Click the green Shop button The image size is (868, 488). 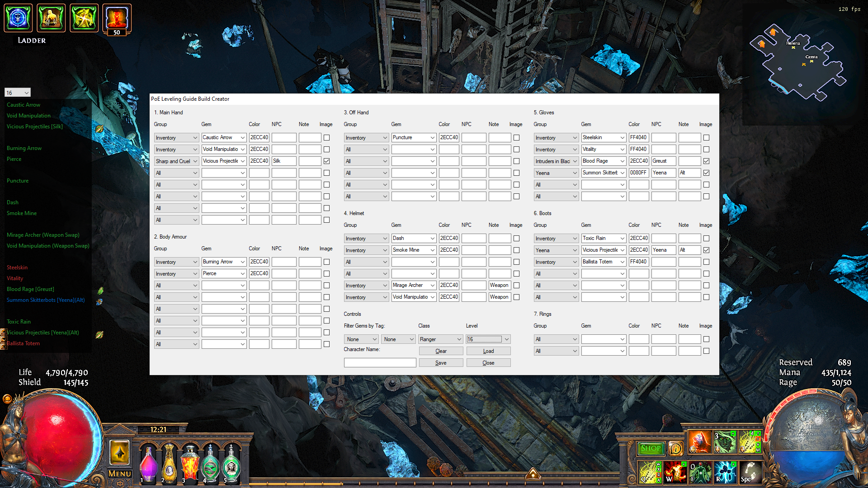651,448
